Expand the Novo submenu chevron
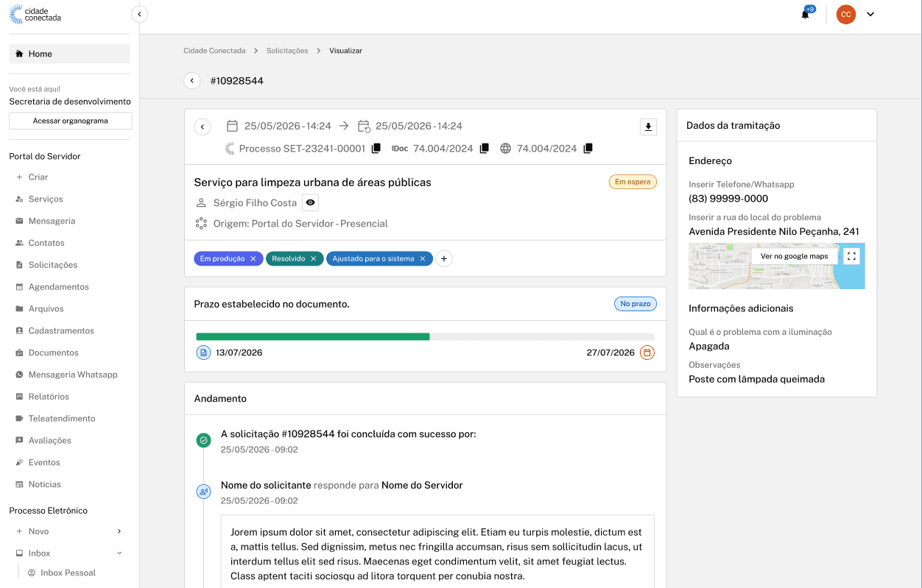The width and height of the screenshot is (922, 588). click(x=119, y=531)
